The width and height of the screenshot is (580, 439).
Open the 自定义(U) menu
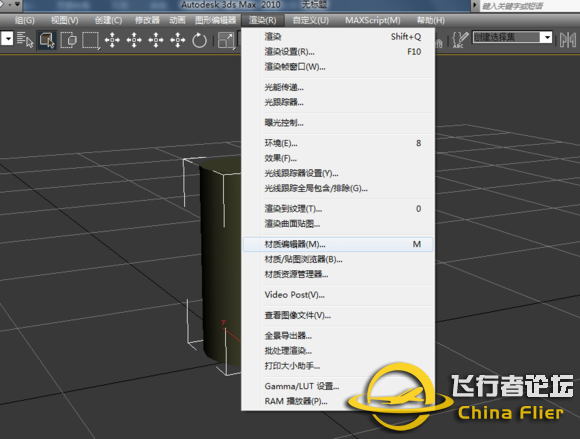pyautogui.click(x=311, y=20)
